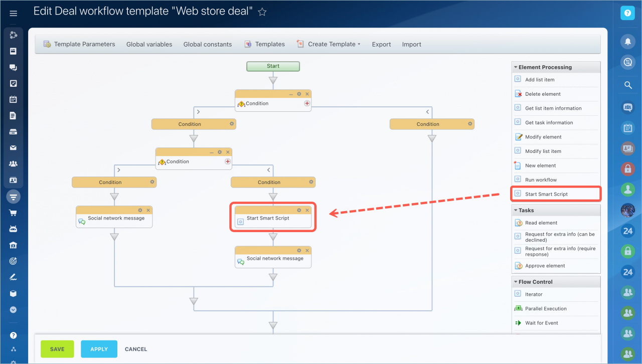Open the CRM funnel icon in left sidebar
This screenshot has width=642, height=364.
click(14, 197)
